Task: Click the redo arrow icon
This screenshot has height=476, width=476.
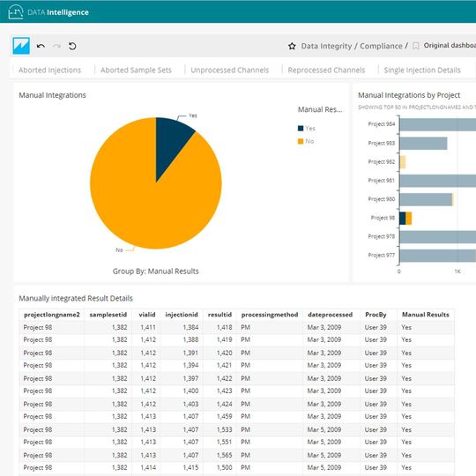Action: tap(56, 46)
